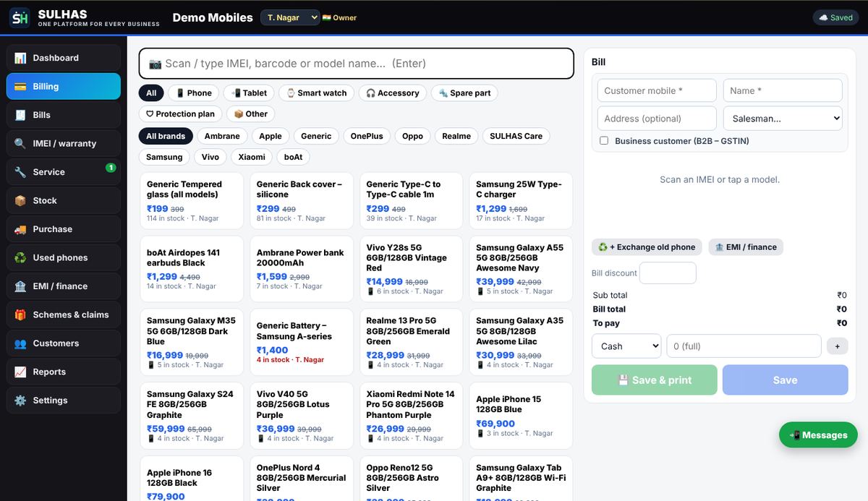This screenshot has height=501, width=868.
Task: Add Samsung Galaxy S24 FE Graphite card
Action: click(192, 415)
